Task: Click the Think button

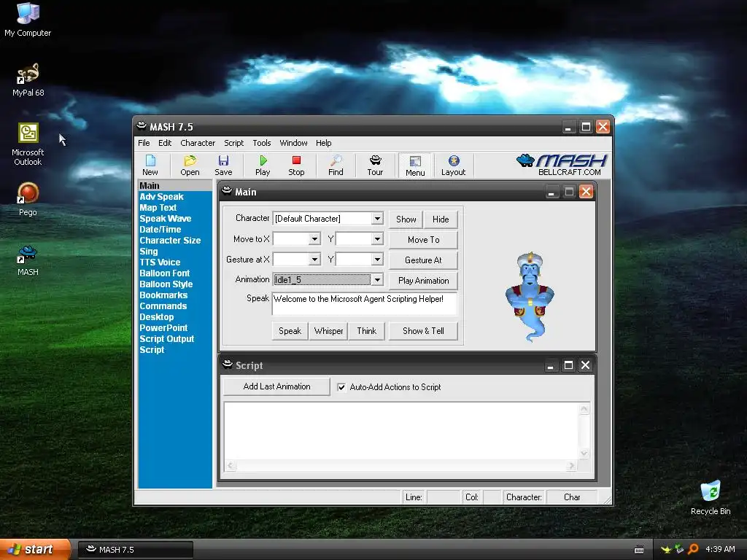Action: (366, 331)
